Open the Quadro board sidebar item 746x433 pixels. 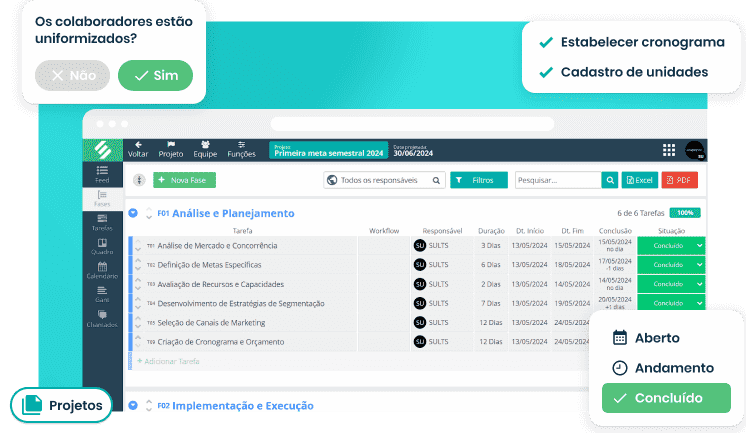point(102,246)
